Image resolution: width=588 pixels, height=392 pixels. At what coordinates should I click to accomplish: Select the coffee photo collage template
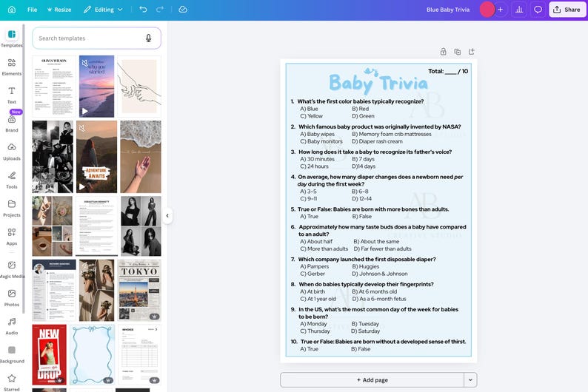(52, 226)
